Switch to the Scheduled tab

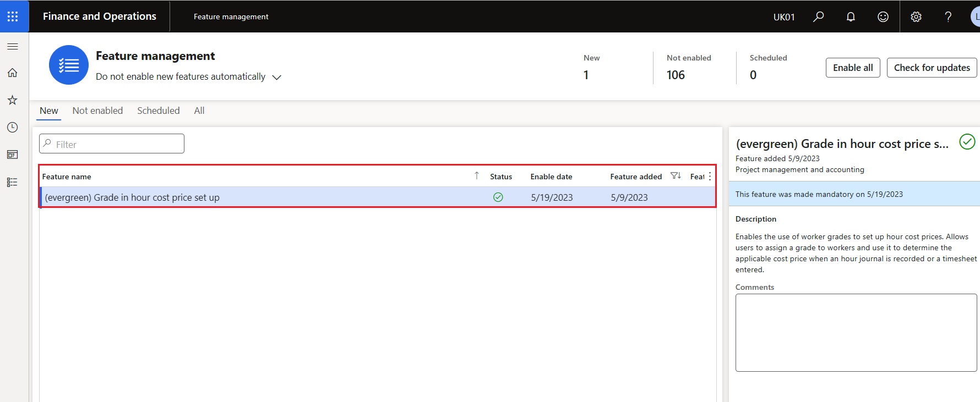(x=159, y=111)
